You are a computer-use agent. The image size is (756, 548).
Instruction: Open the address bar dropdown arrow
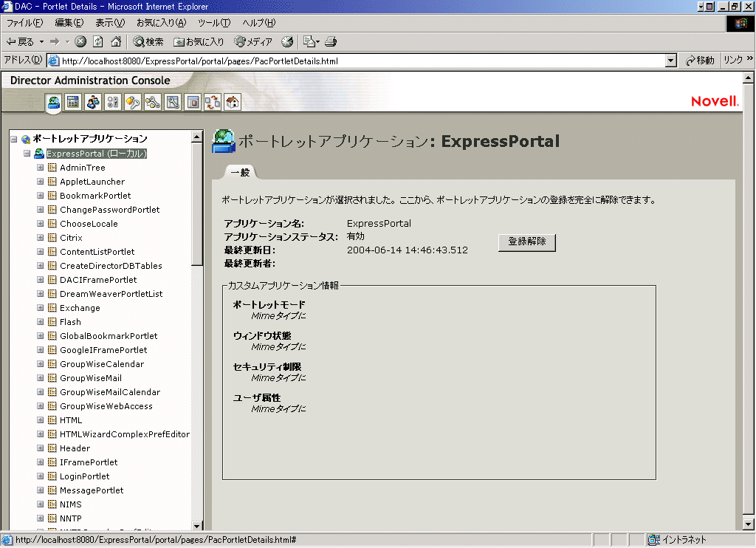pyautogui.click(x=670, y=61)
